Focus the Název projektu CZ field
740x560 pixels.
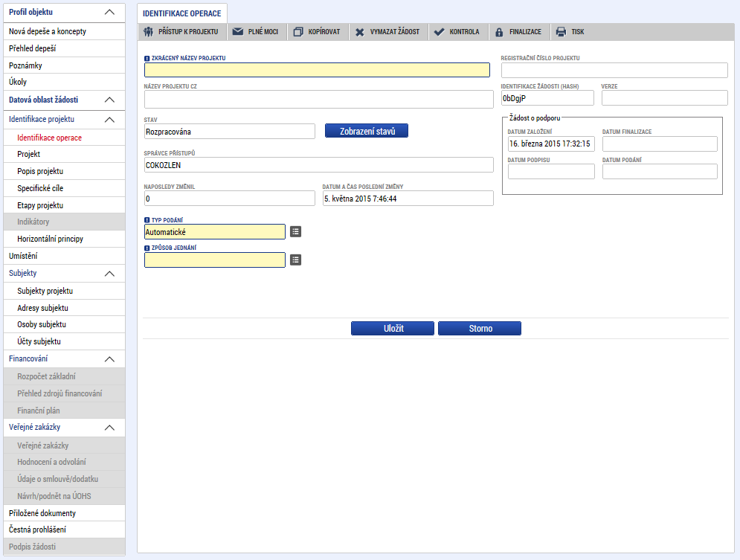tap(318, 100)
